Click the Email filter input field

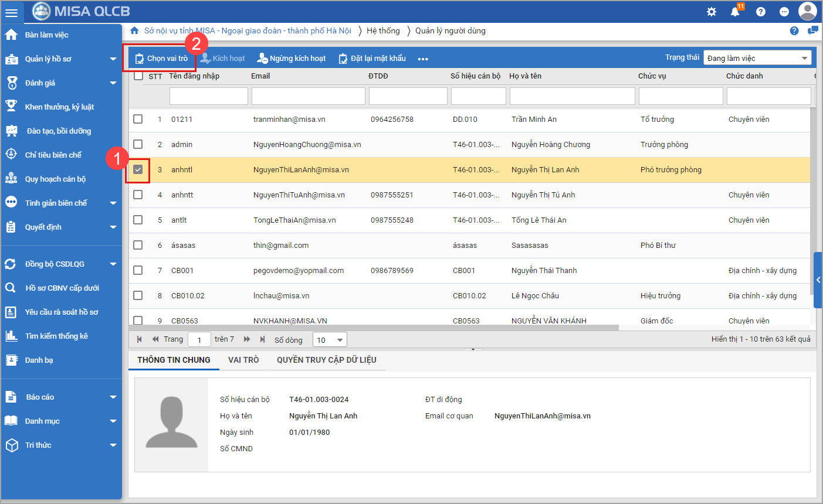(308, 96)
